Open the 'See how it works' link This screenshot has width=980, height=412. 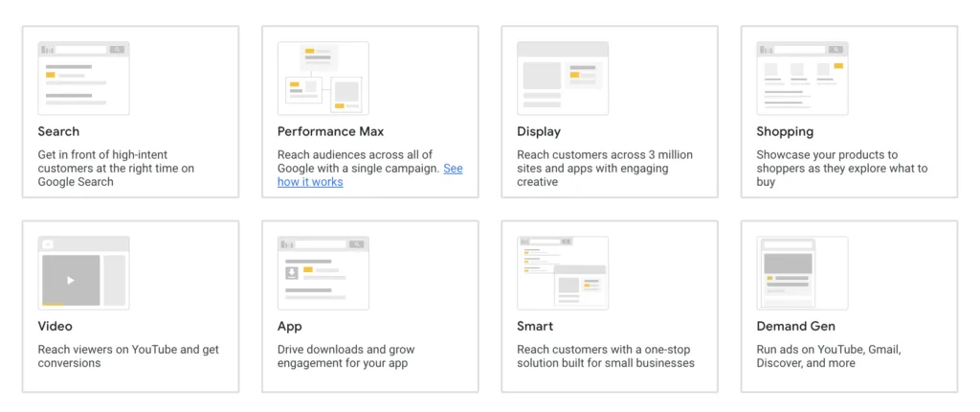point(310,182)
